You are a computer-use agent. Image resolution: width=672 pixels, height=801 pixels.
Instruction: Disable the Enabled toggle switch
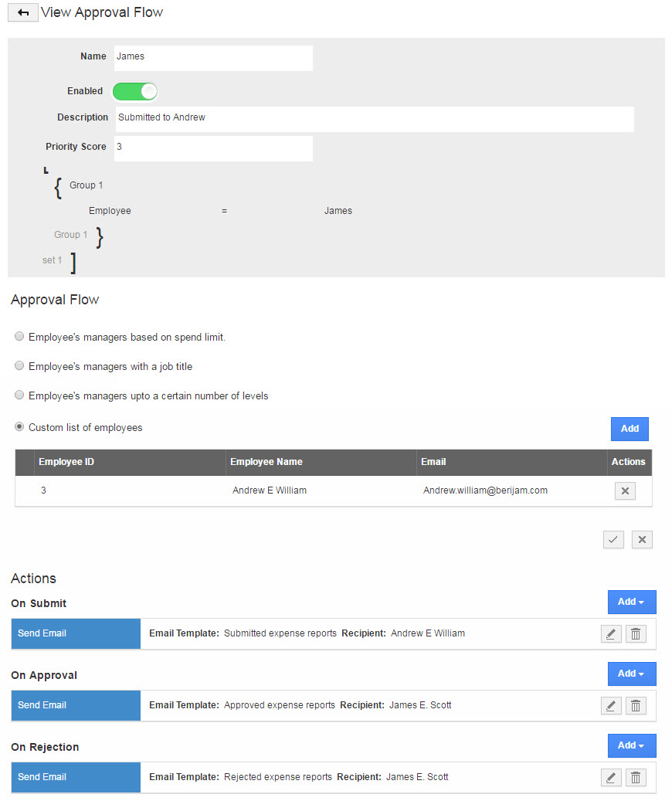pyautogui.click(x=135, y=91)
